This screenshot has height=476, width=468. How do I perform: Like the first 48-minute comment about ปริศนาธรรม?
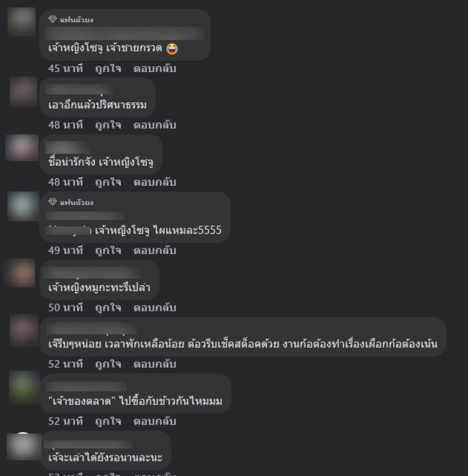point(108,125)
